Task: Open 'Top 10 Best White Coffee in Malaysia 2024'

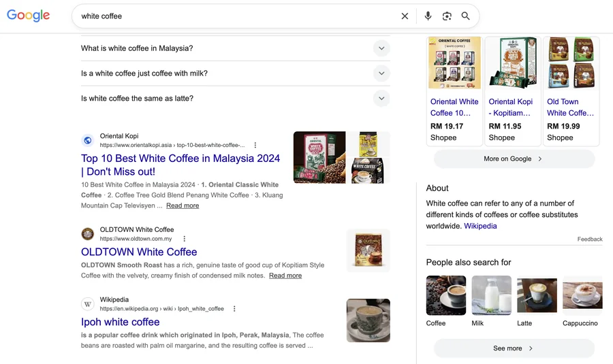Action: click(x=180, y=165)
